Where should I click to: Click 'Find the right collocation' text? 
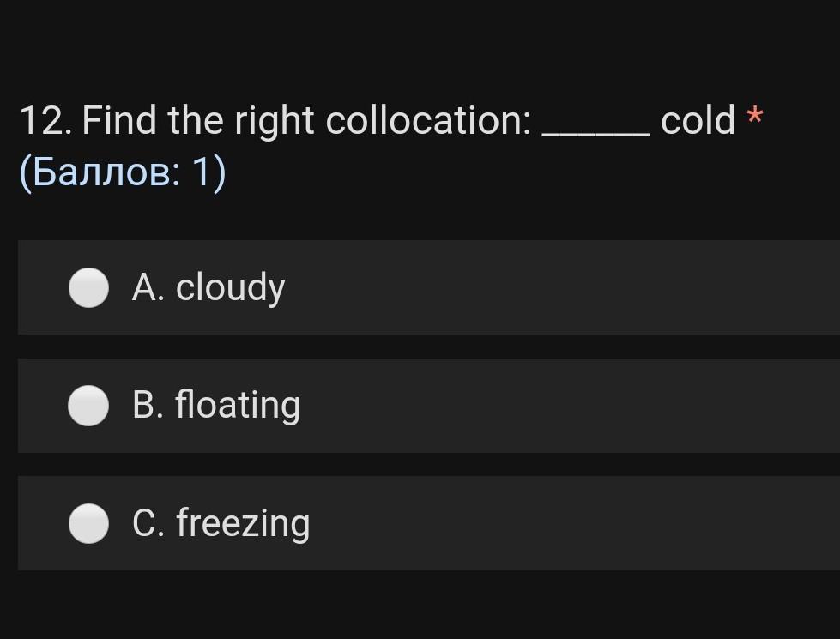coord(307,121)
